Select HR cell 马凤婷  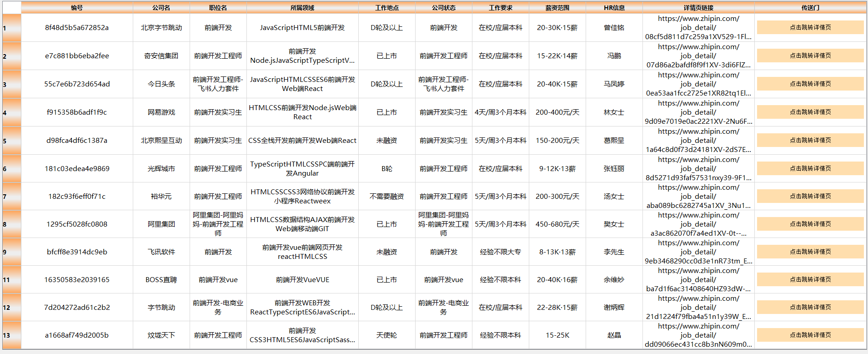[x=614, y=84]
